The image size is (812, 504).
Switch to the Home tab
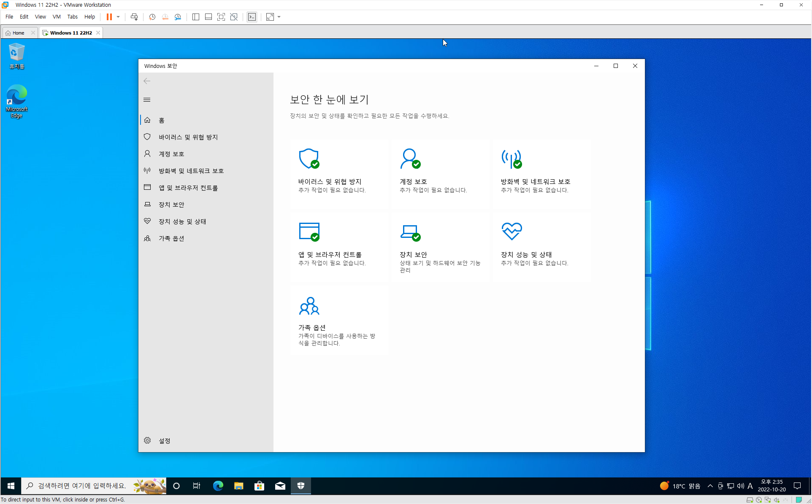click(x=18, y=33)
